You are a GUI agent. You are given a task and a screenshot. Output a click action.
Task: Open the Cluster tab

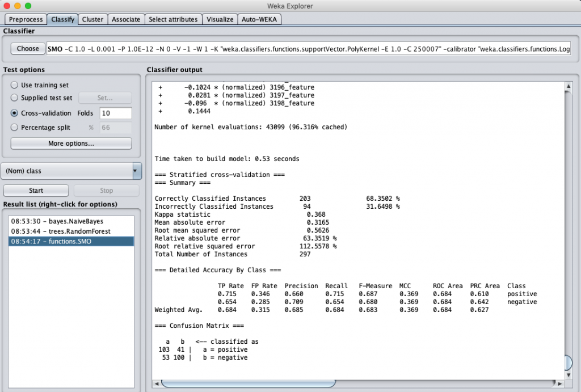[92, 19]
